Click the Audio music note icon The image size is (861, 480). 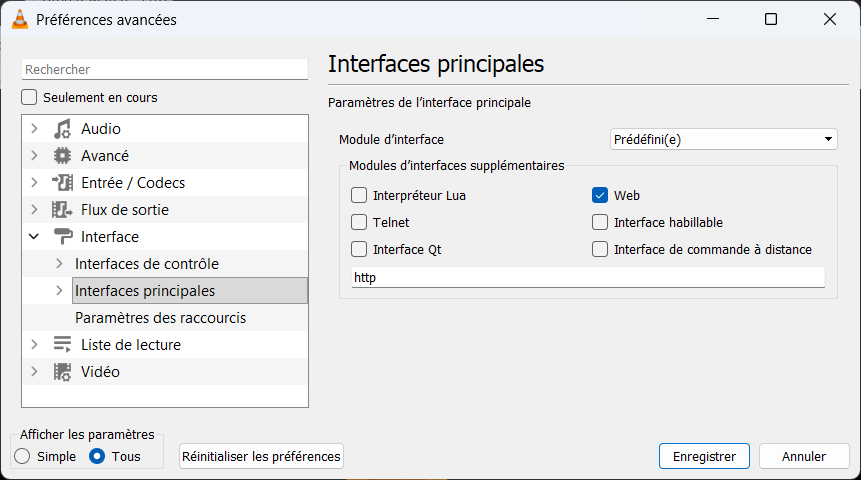pyautogui.click(x=63, y=129)
